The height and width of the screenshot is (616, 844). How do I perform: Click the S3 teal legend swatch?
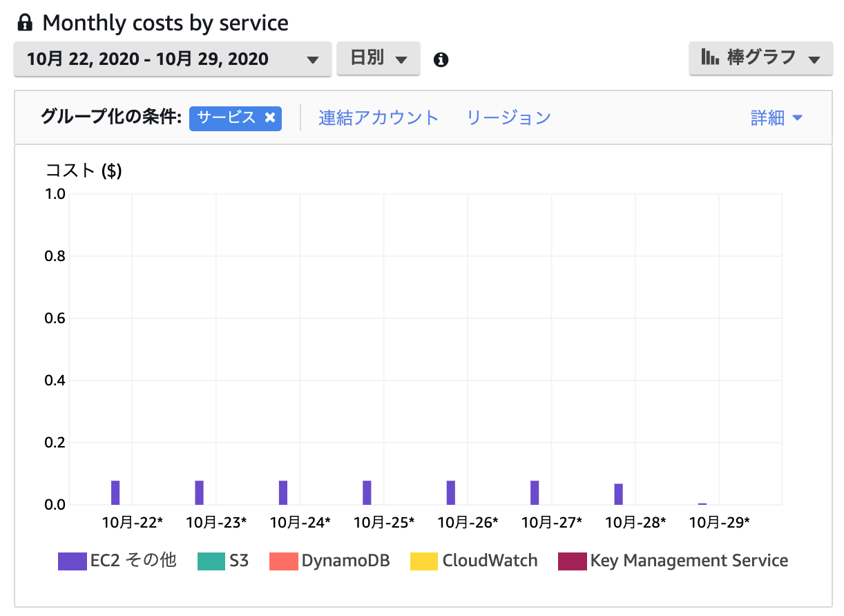tap(213, 561)
